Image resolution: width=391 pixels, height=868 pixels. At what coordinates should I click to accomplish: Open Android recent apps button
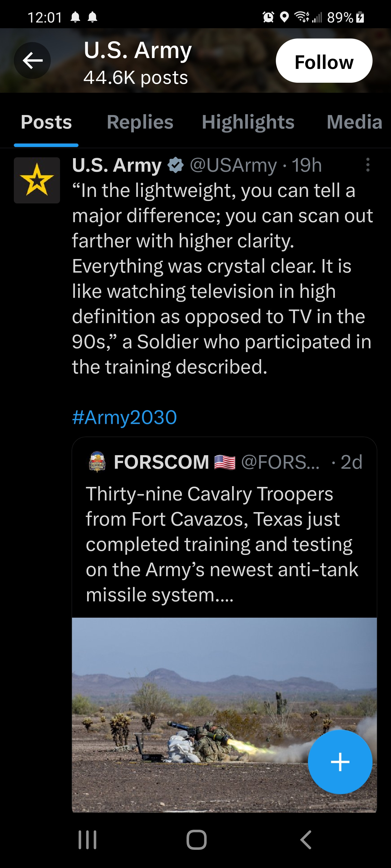87,839
